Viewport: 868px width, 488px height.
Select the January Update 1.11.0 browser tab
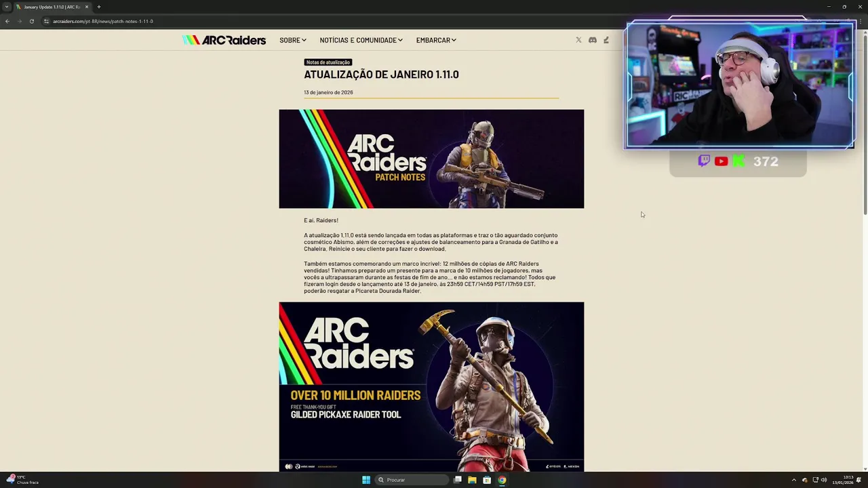coord(52,7)
